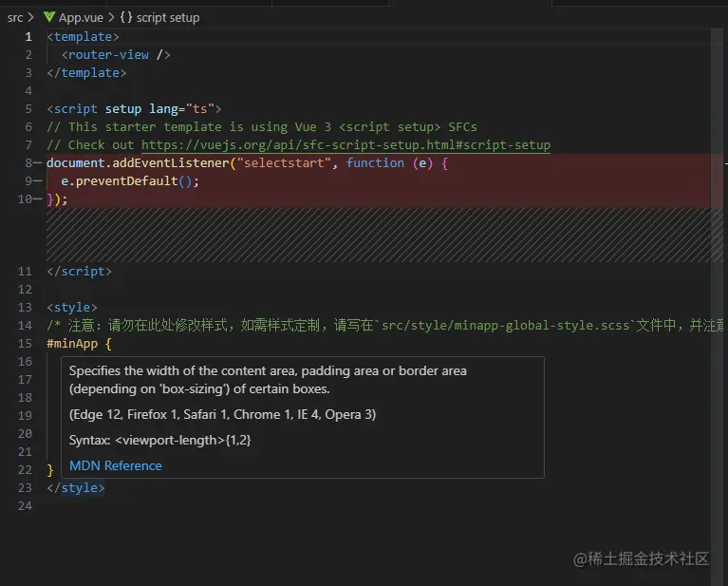Screen dimensions: 728x586
Task: Click the opening template tag text
Action: click(83, 37)
